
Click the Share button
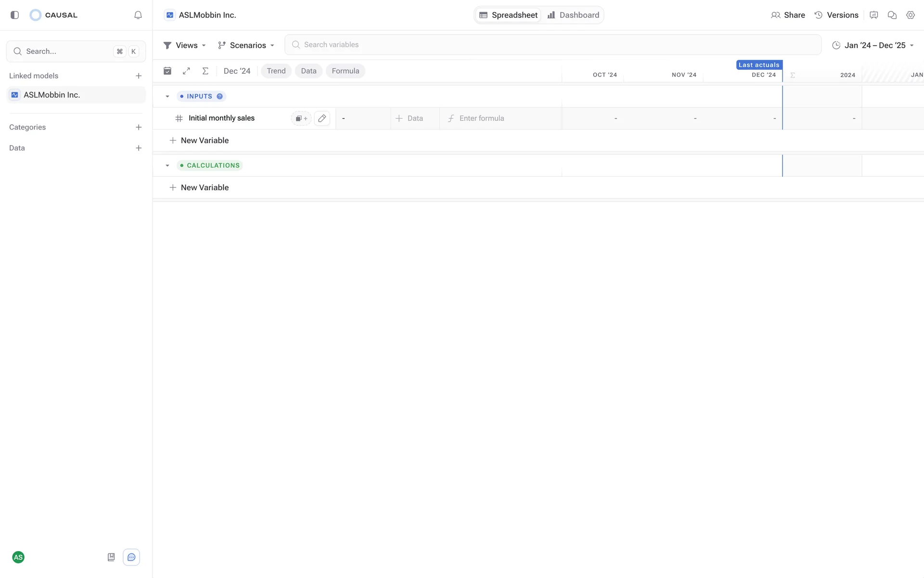point(788,15)
